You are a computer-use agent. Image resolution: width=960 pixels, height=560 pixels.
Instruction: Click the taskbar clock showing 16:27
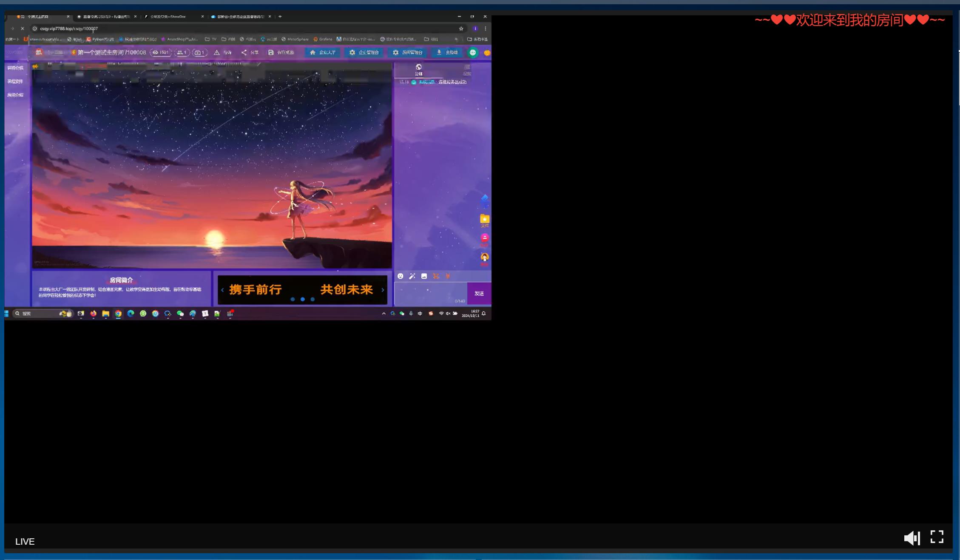pyautogui.click(x=471, y=314)
